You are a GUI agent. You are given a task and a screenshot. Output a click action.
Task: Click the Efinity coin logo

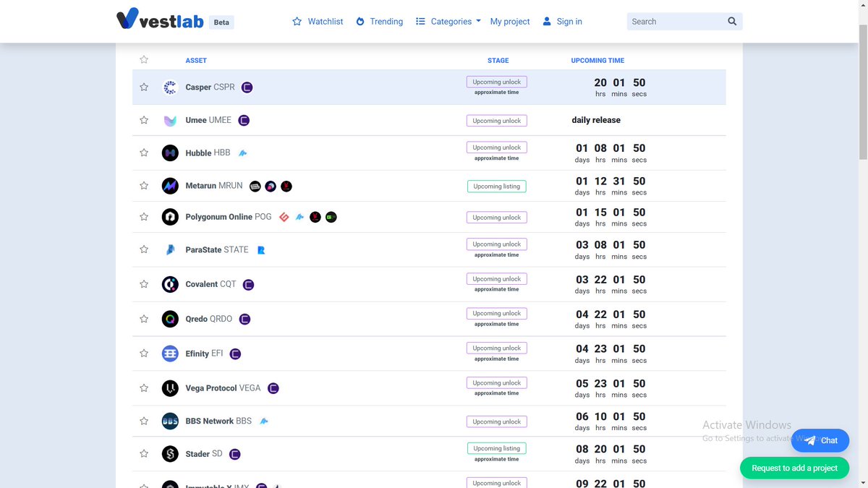170,354
